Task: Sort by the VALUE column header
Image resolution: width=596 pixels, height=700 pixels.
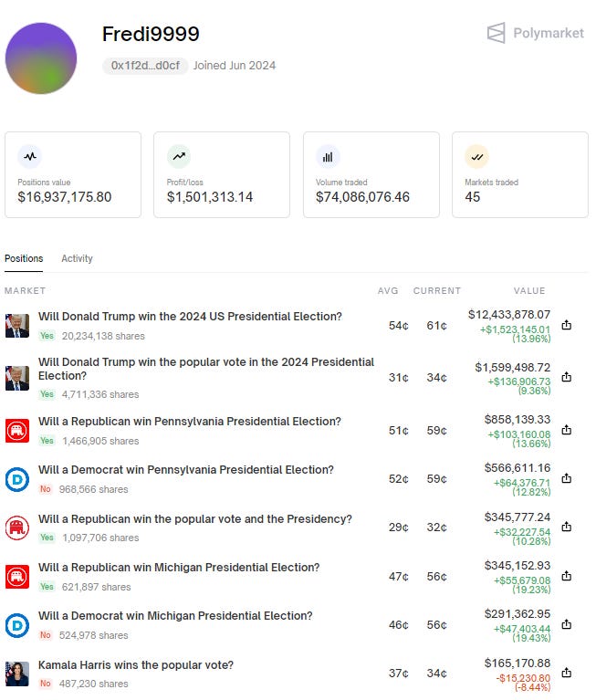Action: [x=529, y=290]
